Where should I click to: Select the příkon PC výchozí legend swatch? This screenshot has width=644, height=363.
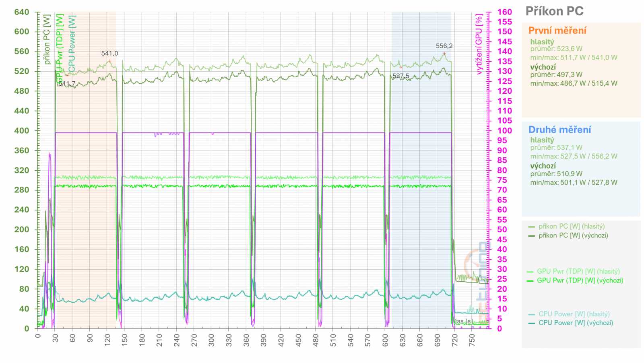point(532,235)
